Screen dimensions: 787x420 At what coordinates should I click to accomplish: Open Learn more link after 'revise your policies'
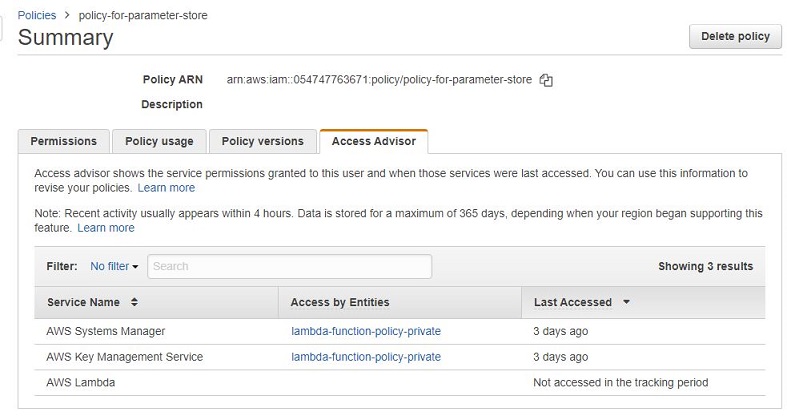click(166, 188)
